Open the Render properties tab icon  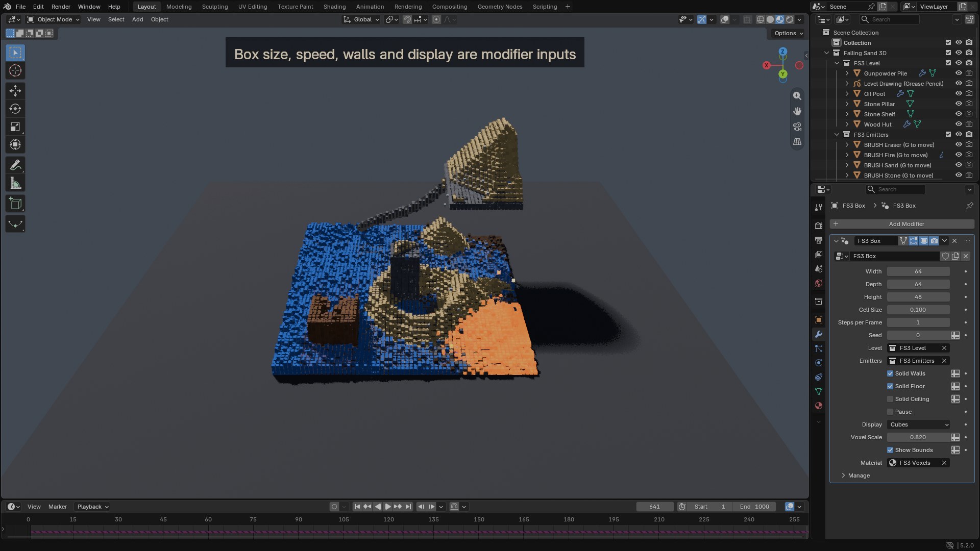[819, 226]
